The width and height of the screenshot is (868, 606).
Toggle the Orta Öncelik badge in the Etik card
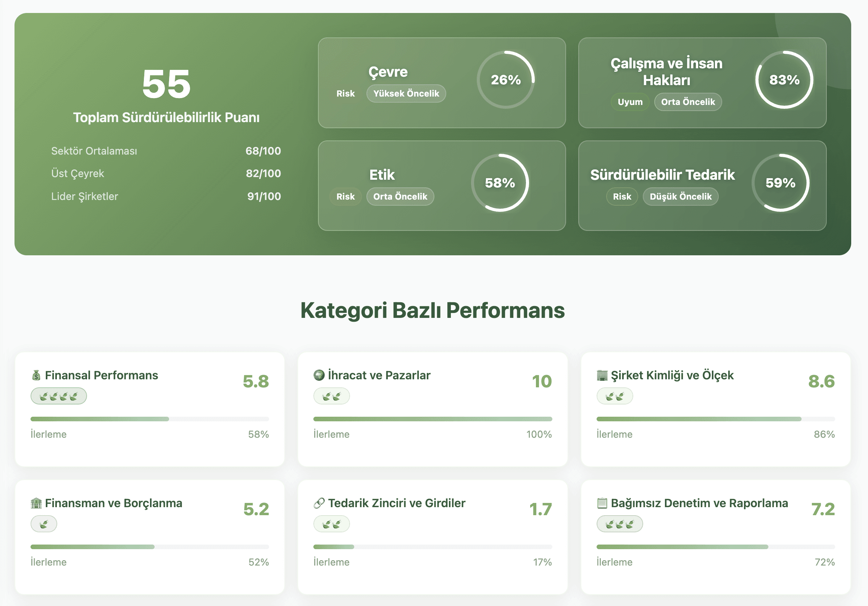point(400,197)
